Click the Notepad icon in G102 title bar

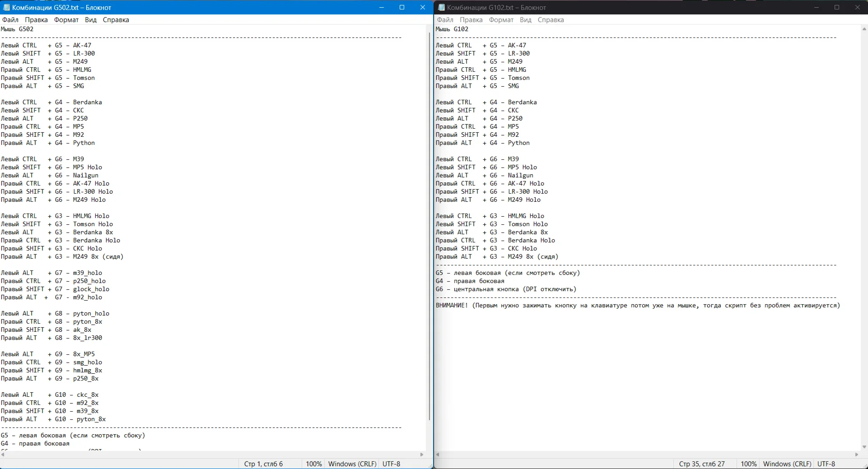(441, 8)
